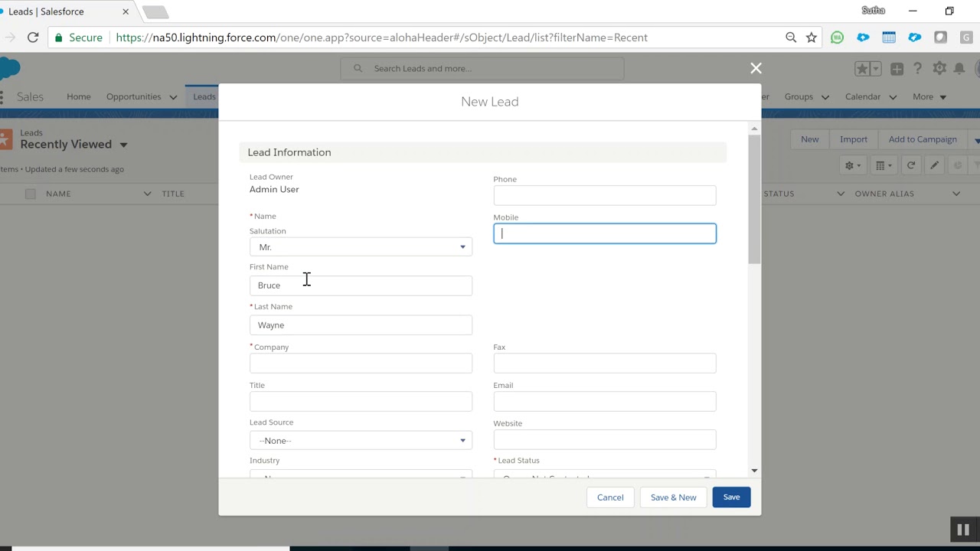980x551 pixels.
Task: Click into the Fax field
Action: (605, 364)
